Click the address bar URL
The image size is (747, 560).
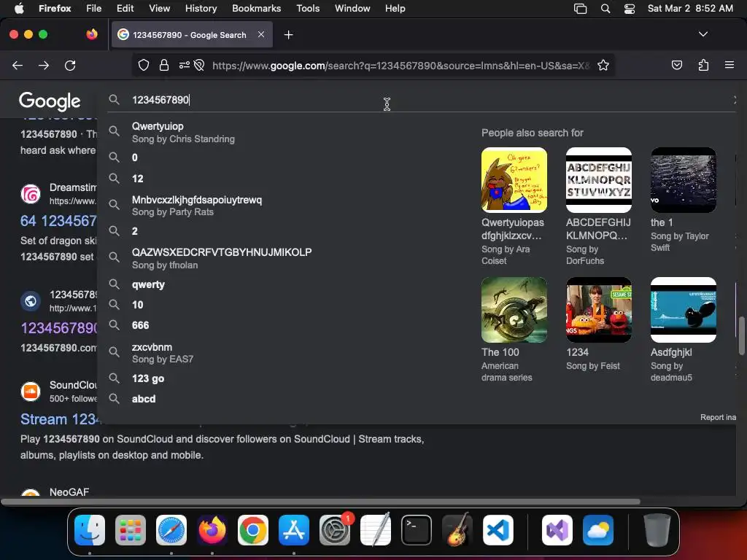coord(400,66)
